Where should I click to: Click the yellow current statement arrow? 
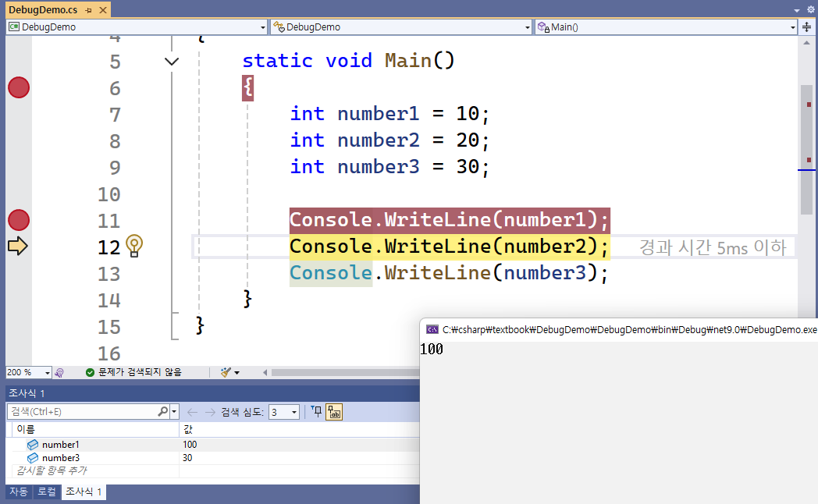17,247
